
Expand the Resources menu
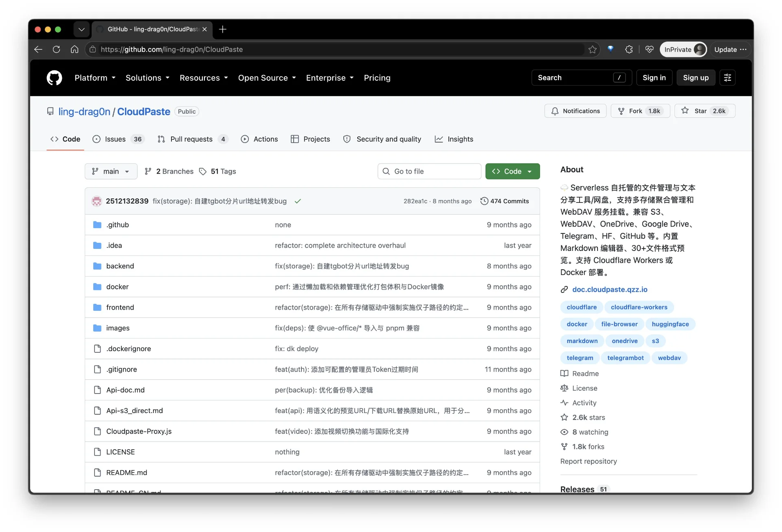coord(204,78)
